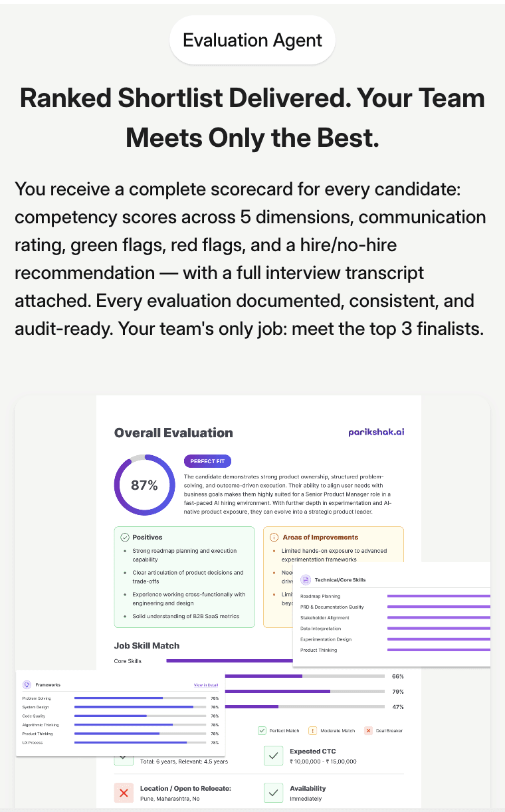Click the Roadmap Planning skill bar

pos(439,596)
